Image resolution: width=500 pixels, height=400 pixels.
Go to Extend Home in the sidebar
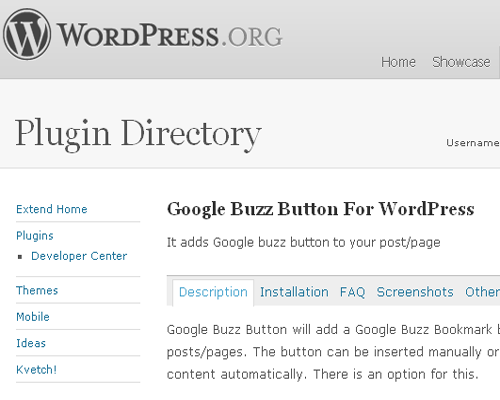pos(52,209)
